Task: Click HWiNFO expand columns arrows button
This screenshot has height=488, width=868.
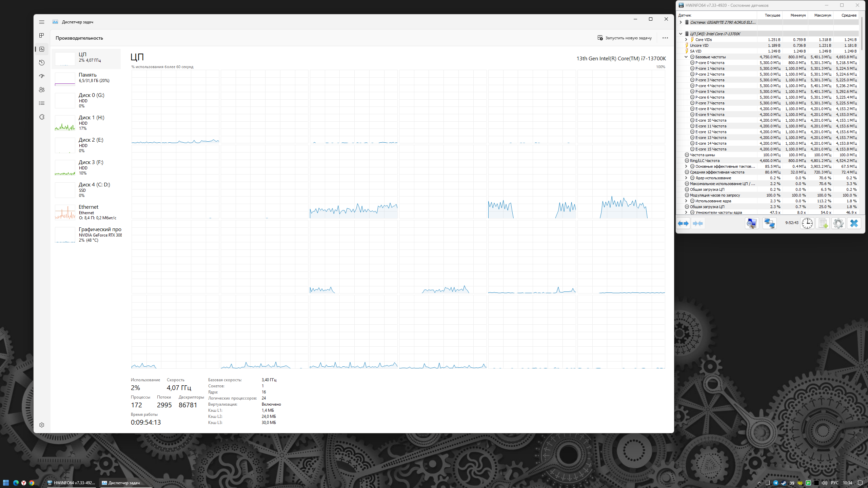Action: [x=683, y=223]
